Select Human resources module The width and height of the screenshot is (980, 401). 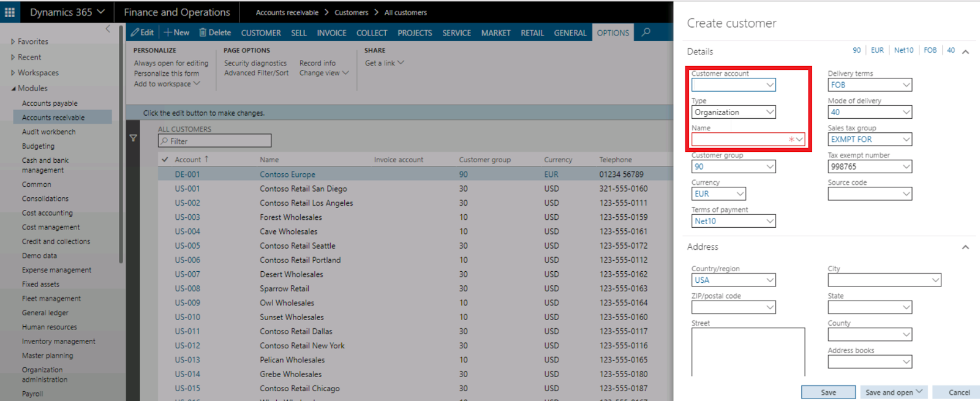pos(50,327)
